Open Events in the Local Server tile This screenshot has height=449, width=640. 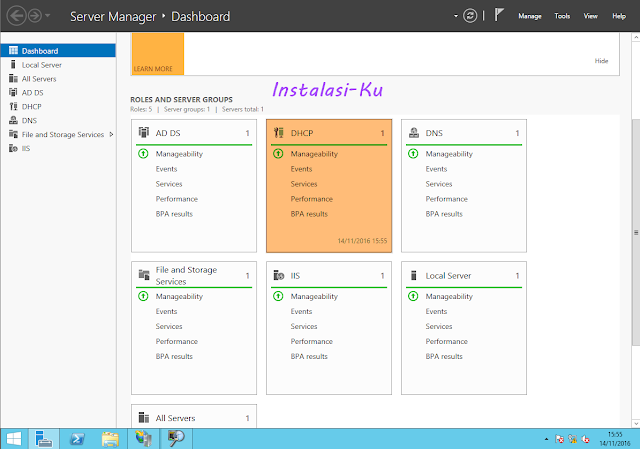click(436, 311)
